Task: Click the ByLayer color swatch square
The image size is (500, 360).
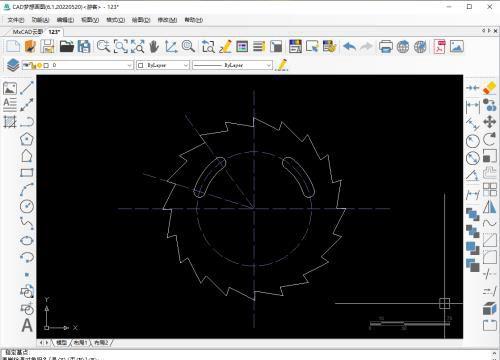Action: 141,65
